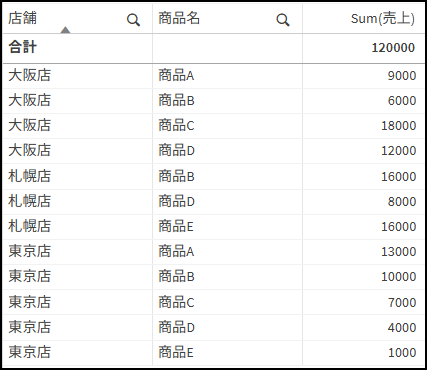Select 商品D cell in 札幌店 row
The width and height of the screenshot is (427, 370).
[176, 202]
